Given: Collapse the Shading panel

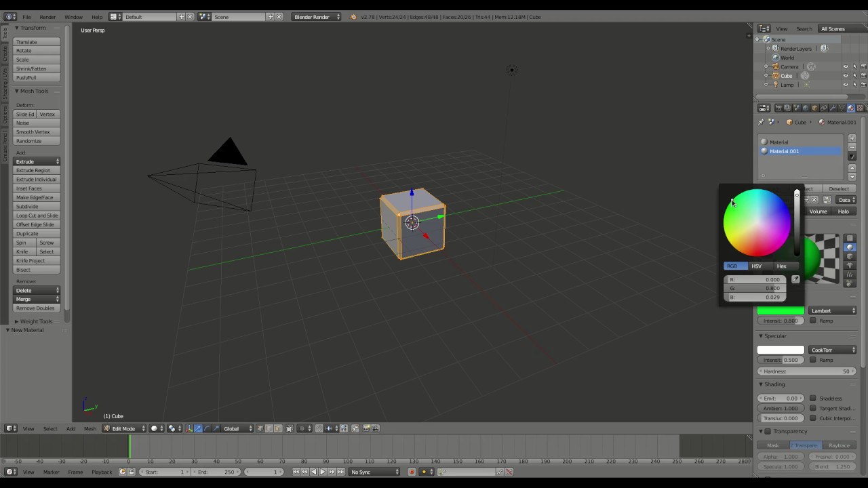Looking at the screenshot, I should point(772,384).
